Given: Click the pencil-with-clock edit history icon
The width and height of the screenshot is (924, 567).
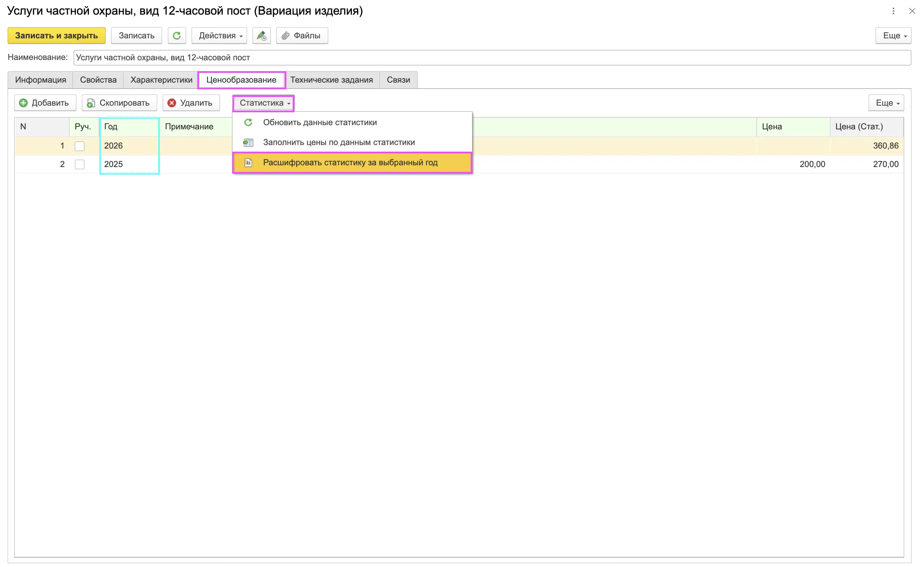Looking at the screenshot, I should [x=261, y=36].
